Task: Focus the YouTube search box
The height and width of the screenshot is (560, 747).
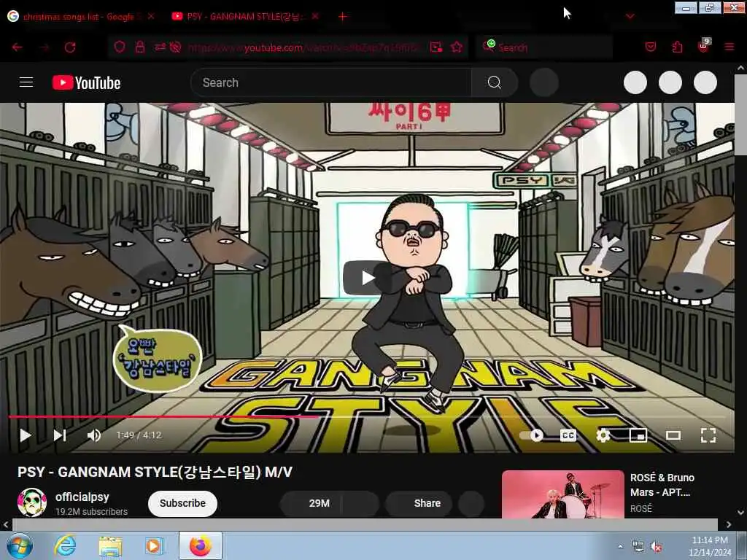Action: click(331, 82)
